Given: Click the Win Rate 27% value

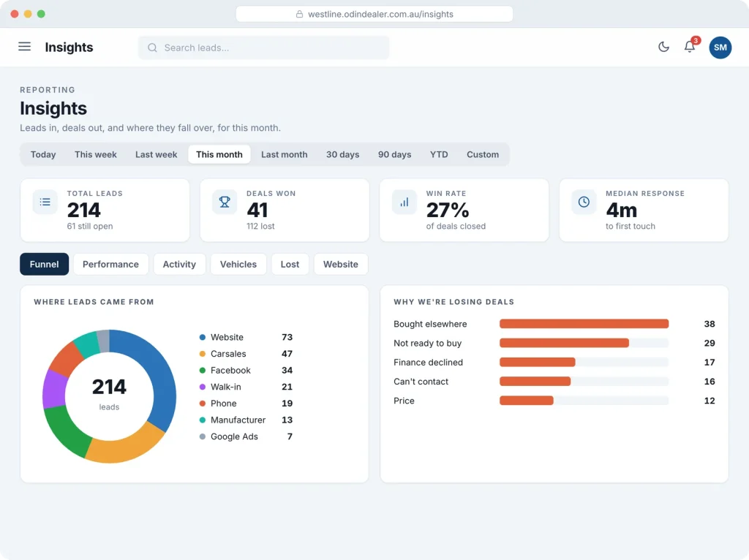Looking at the screenshot, I should [x=448, y=210].
